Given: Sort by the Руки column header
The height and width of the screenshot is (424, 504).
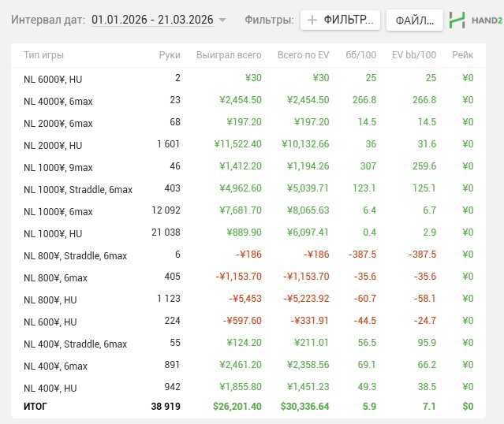Looking at the screenshot, I should coord(170,55).
